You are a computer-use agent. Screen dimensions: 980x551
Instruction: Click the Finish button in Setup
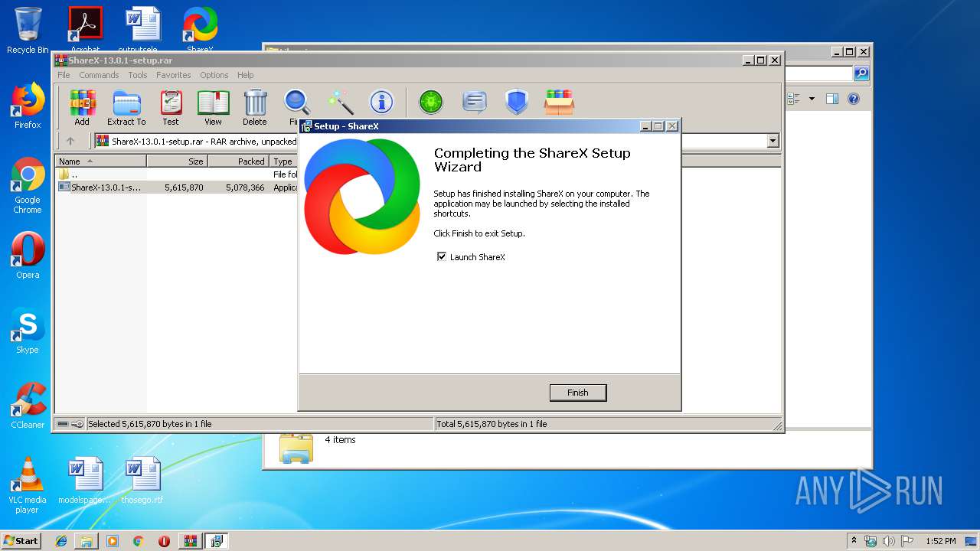click(x=578, y=393)
